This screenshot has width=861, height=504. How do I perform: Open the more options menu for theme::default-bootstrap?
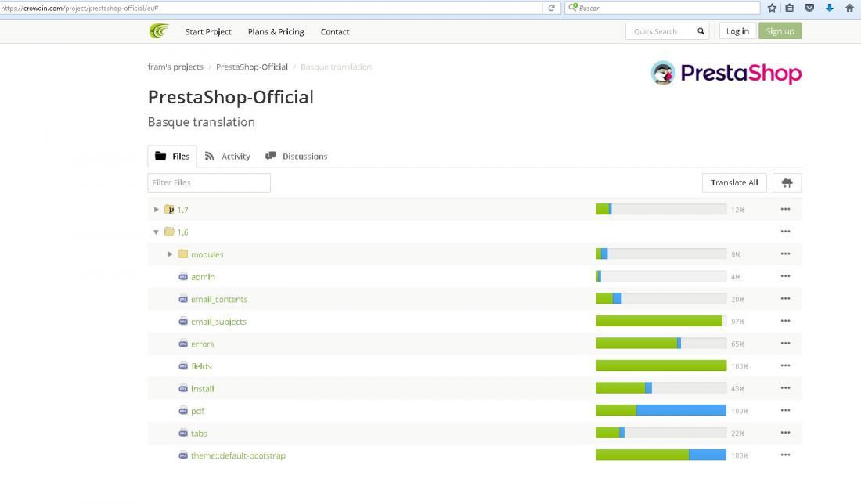[x=785, y=455]
